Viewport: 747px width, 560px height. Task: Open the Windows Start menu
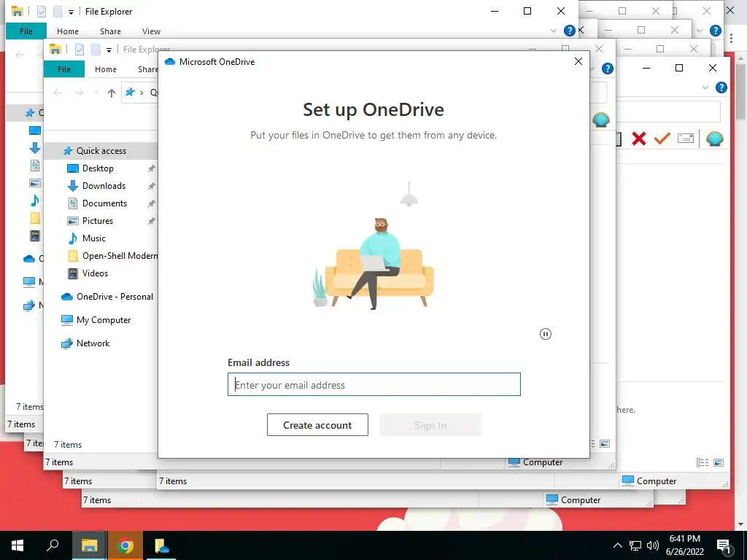[x=18, y=545]
